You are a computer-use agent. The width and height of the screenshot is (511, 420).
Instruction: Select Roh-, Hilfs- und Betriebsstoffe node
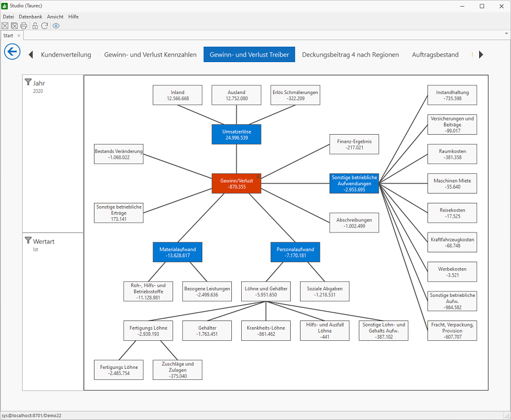pyautogui.click(x=148, y=291)
